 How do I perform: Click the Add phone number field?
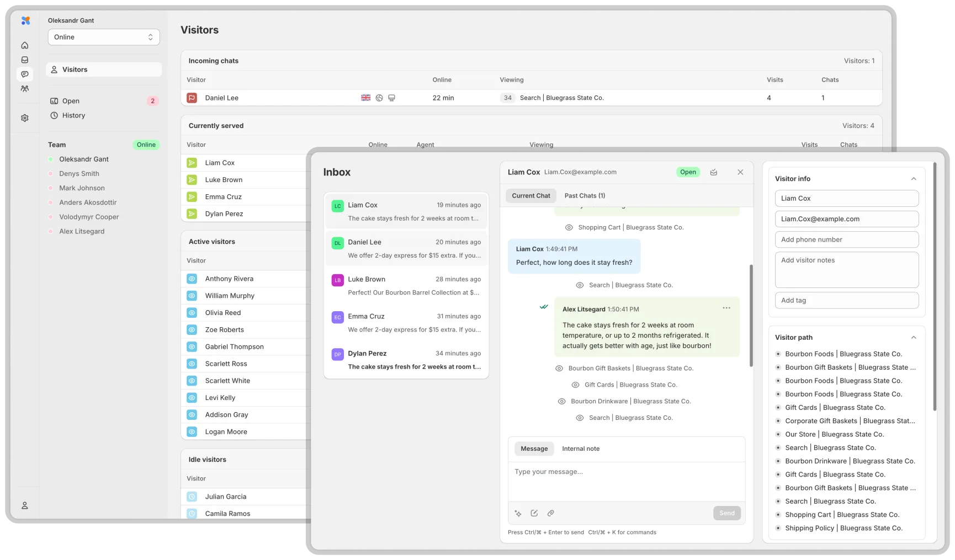pyautogui.click(x=846, y=239)
